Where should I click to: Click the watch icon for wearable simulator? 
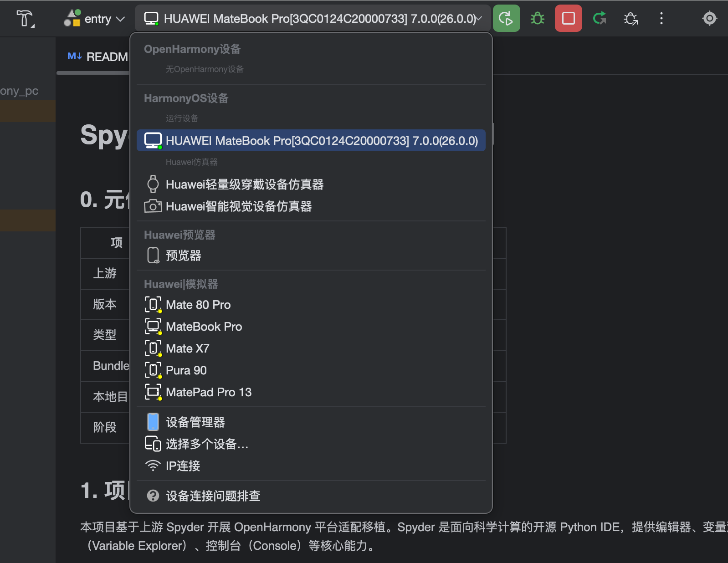(153, 184)
